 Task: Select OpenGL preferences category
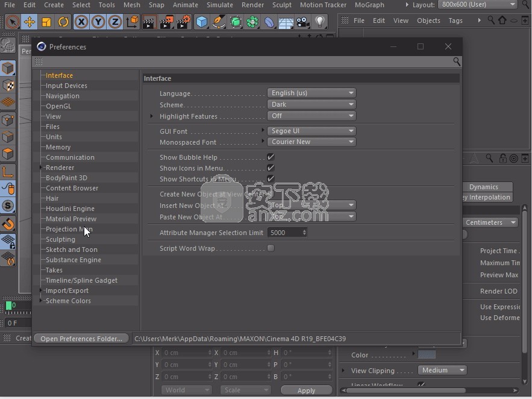point(58,106)
